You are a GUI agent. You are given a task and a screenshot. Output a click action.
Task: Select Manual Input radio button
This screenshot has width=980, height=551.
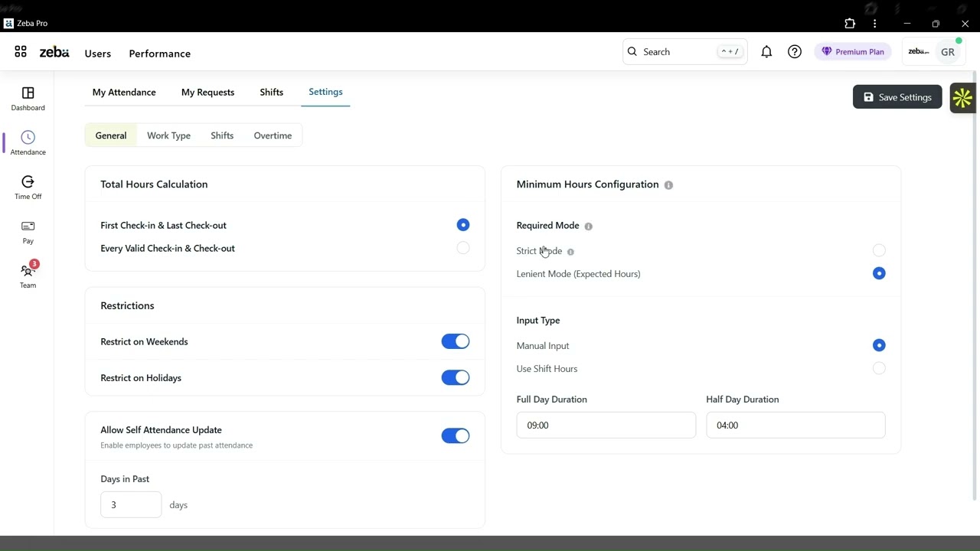tap(879, 345)
